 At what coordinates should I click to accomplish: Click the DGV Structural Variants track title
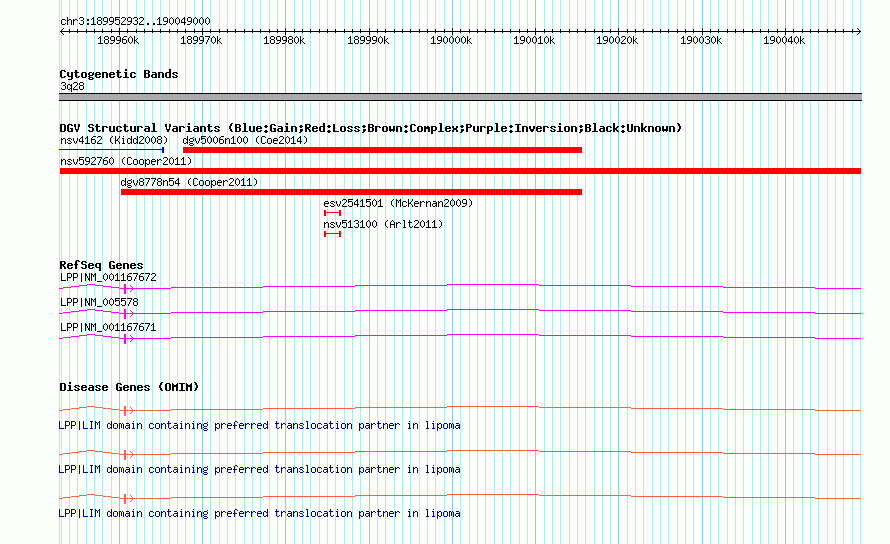370,128
